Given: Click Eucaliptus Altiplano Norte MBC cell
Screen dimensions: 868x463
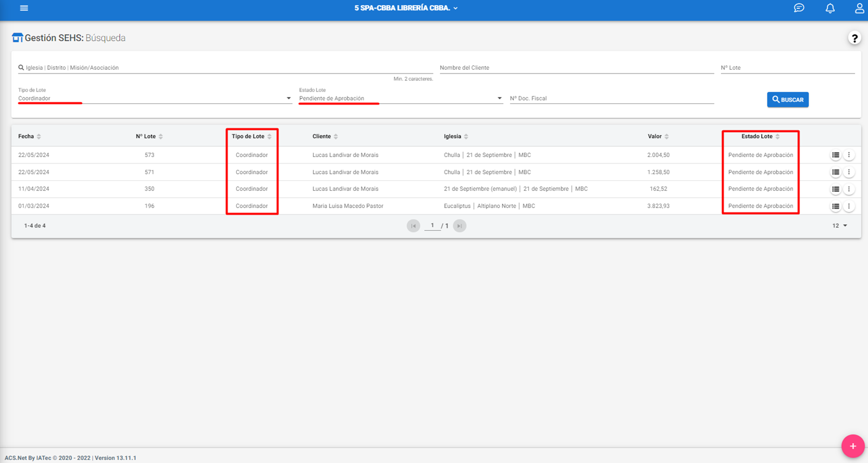Looking at the screenshot, I should pos(490,206).
